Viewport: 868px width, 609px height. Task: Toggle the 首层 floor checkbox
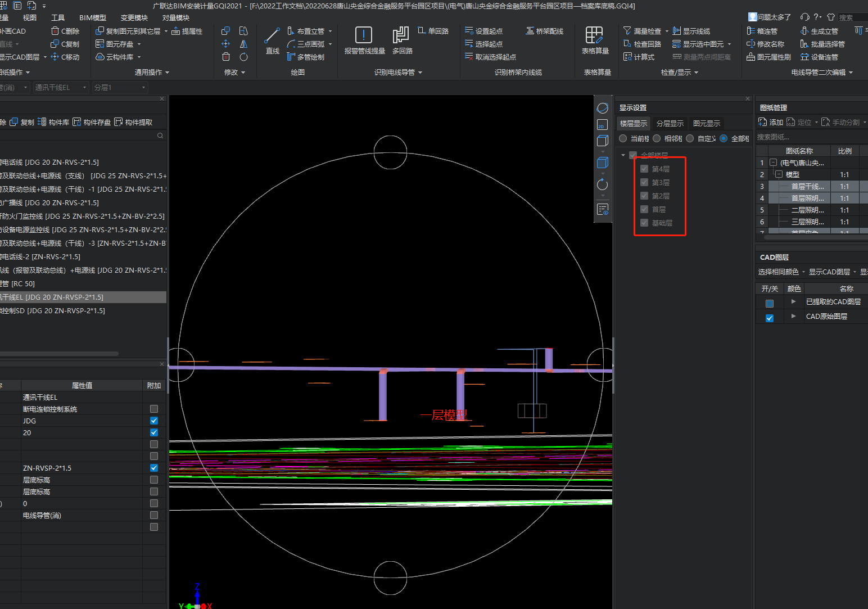644,209
